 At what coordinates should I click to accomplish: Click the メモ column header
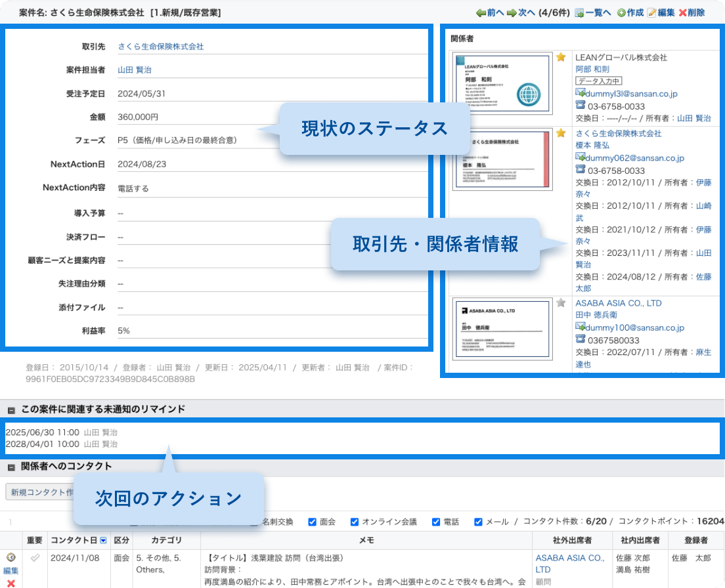pos(366,541)
